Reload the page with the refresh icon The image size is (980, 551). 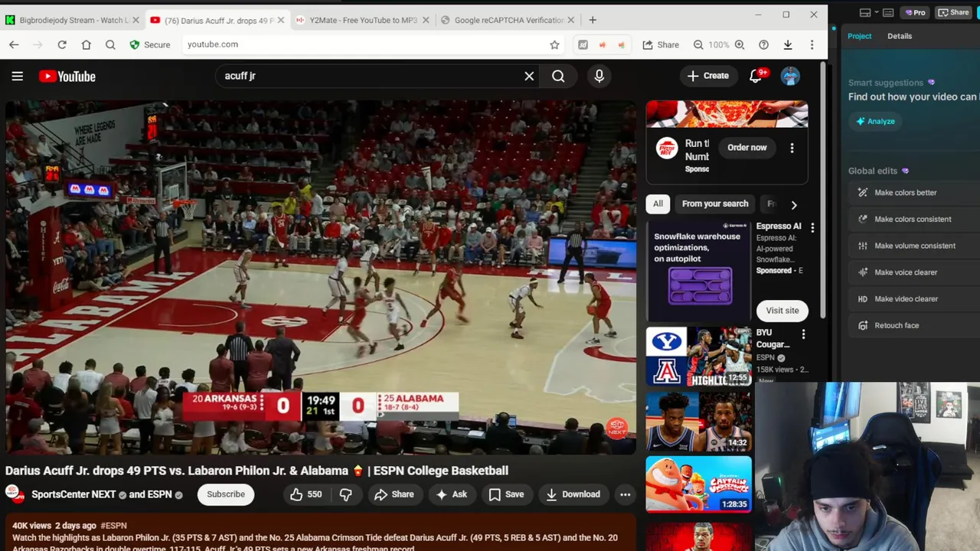62,44
